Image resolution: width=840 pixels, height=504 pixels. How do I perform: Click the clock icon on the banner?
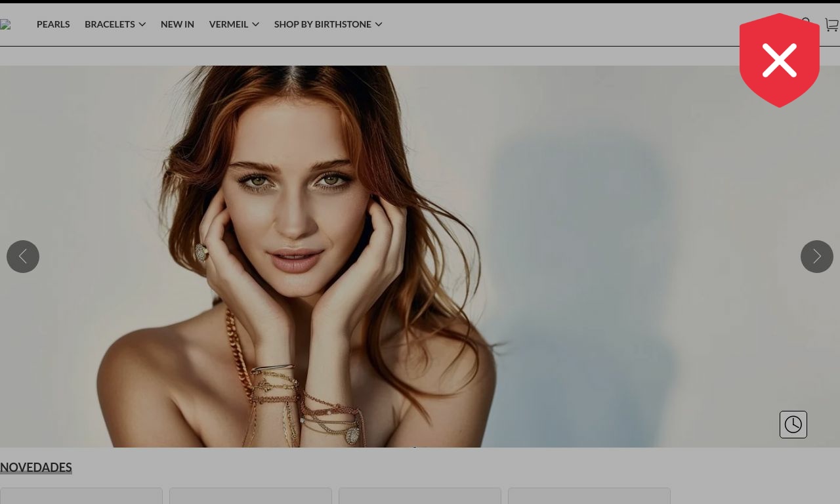click(793, 425)
